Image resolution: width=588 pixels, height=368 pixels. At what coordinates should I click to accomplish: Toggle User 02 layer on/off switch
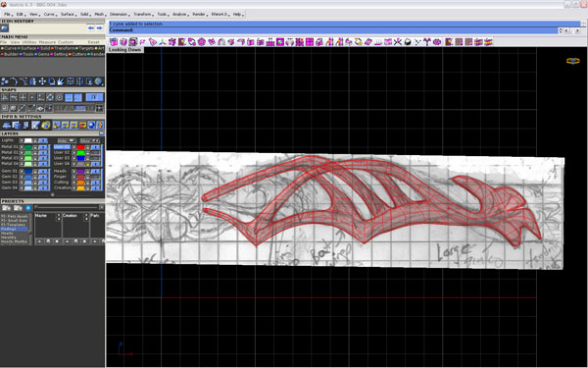pos(96,152)
